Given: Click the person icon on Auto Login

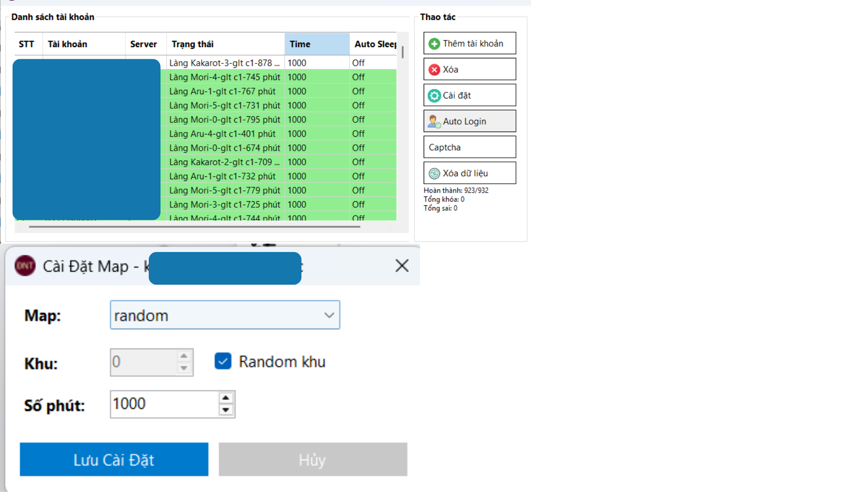Looking at the screenshot, I should click(434, 121).
